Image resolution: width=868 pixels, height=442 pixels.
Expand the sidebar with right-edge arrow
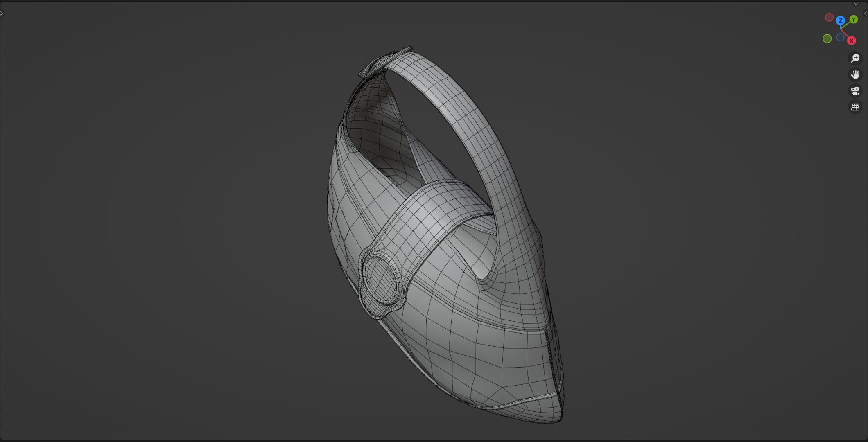(x=865, y=13)
